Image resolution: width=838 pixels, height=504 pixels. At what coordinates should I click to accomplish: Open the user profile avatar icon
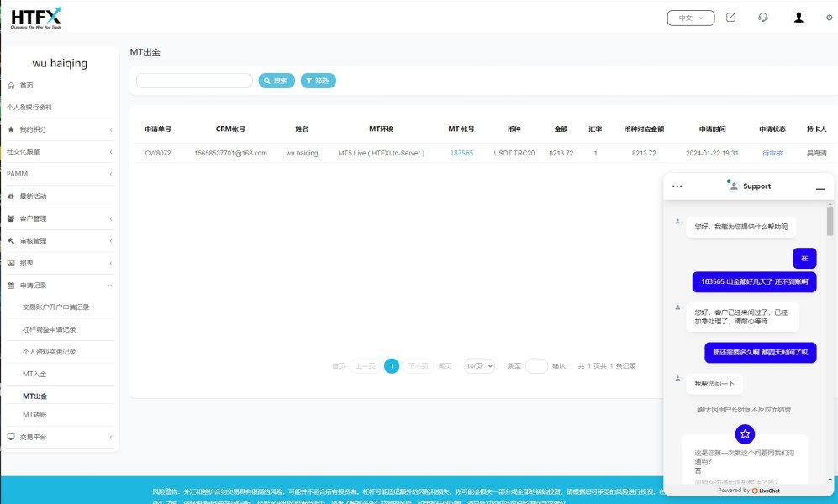coord(798,18)
